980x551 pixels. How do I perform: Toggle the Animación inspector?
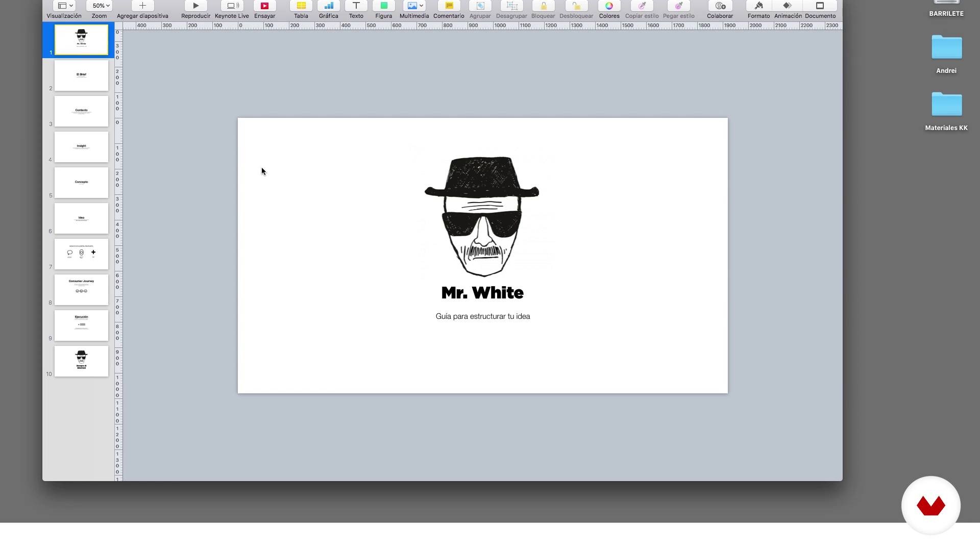click(788, 6)
